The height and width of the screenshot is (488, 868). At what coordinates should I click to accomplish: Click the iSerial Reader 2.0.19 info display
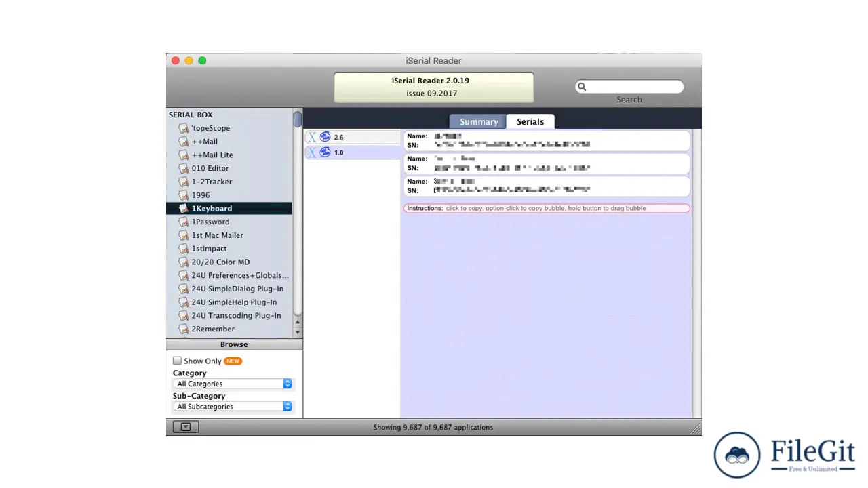point(434,87)
